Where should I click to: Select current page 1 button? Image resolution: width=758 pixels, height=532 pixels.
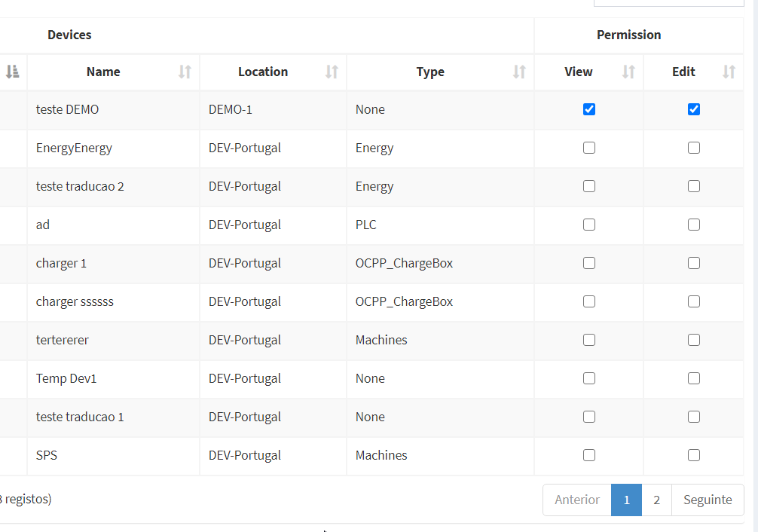pos(626,500)
